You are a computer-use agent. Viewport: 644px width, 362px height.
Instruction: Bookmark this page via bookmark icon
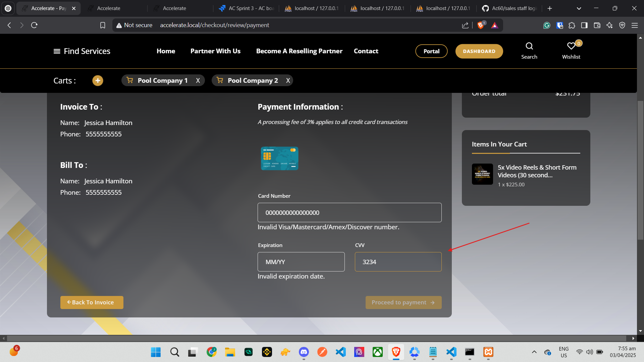click(x=103, y=25)
